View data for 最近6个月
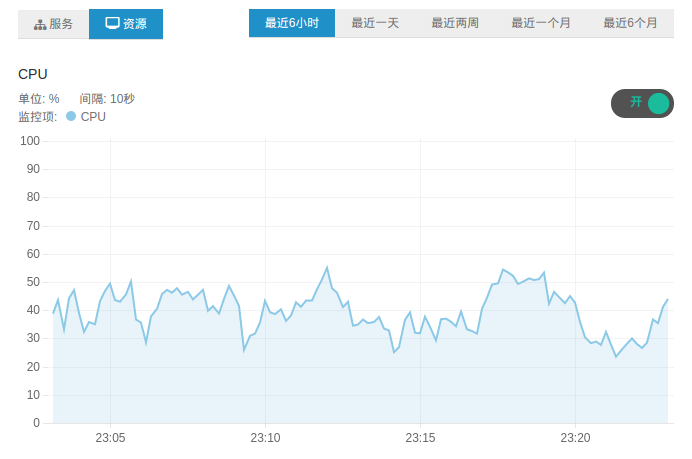The height and width of the screenshot is (459, 692). pos(630,23)
